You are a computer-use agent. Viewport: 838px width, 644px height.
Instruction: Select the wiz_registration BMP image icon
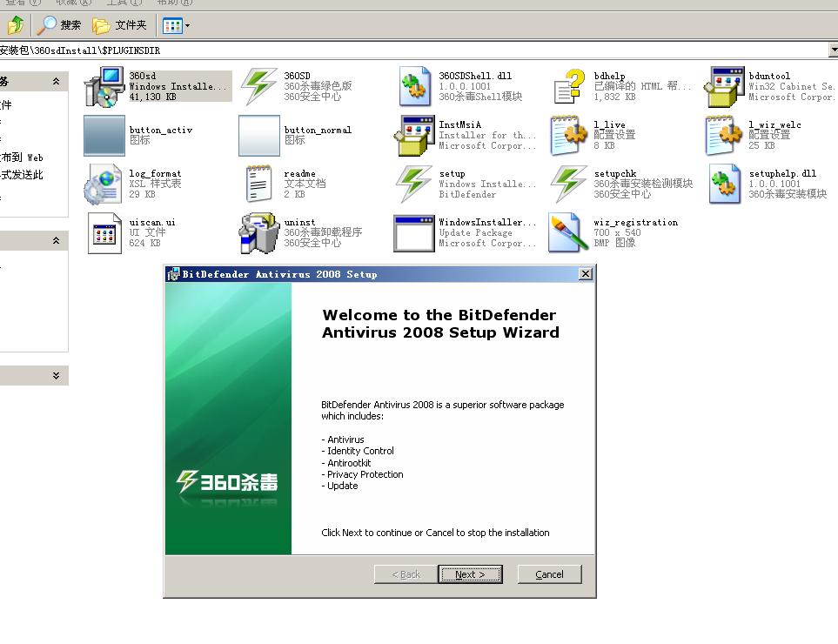[568, 233]
